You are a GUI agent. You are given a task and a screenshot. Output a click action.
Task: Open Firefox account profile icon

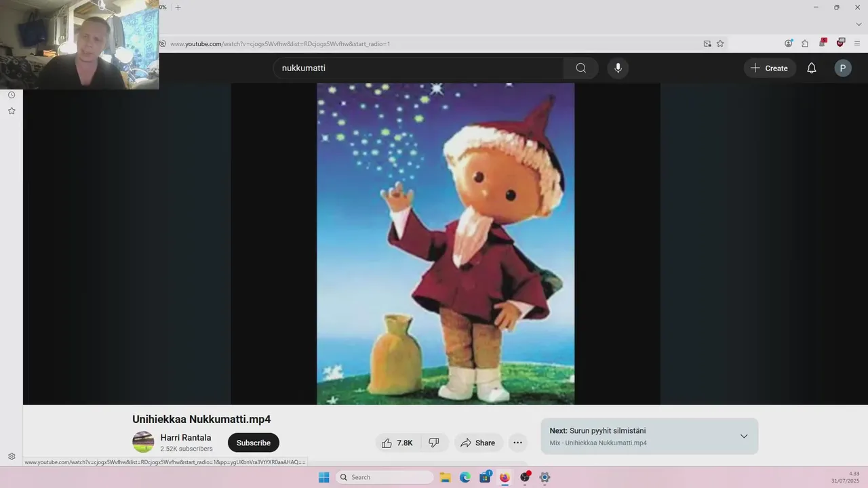point(789,43)
